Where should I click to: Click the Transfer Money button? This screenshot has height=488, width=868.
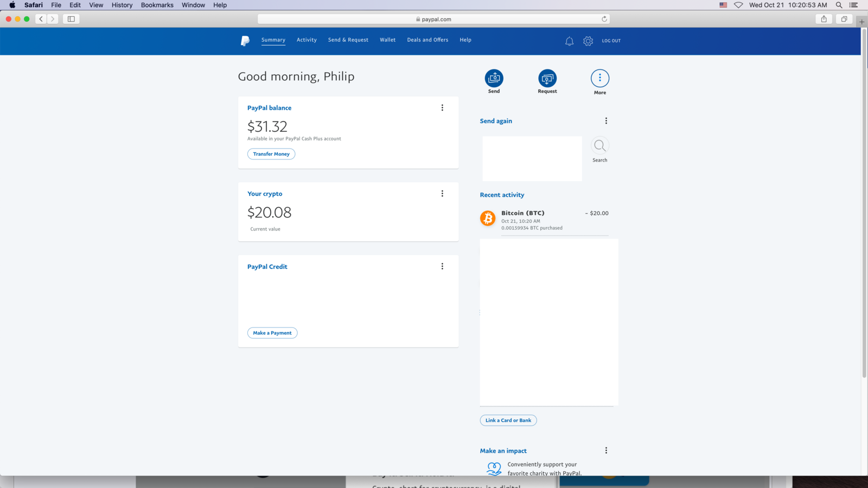pos(271,154)
